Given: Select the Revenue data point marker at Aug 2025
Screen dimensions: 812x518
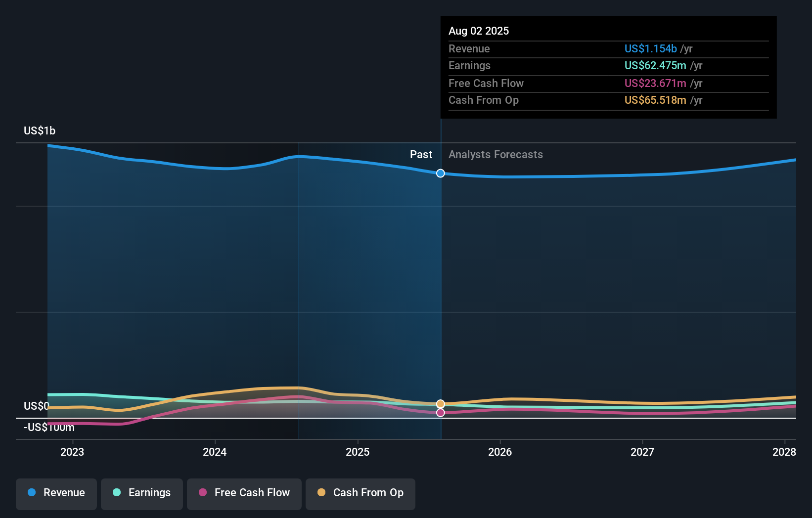Looking at the screenshot, I should coord(441,173).
